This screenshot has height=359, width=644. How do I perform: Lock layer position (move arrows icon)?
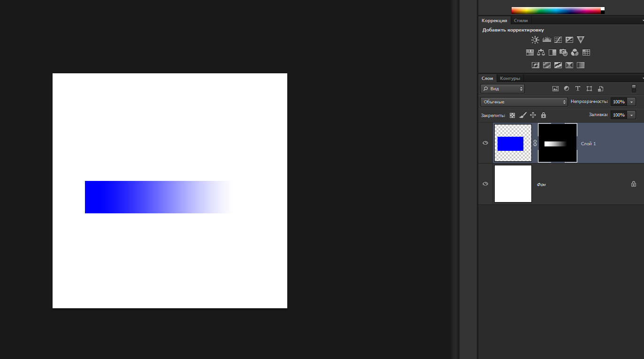point(533,115)
